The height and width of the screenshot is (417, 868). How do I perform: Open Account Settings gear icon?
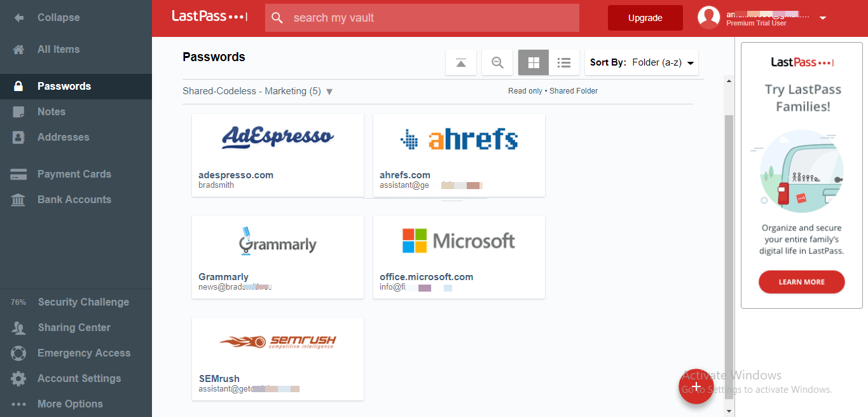[x=19, y=379]
